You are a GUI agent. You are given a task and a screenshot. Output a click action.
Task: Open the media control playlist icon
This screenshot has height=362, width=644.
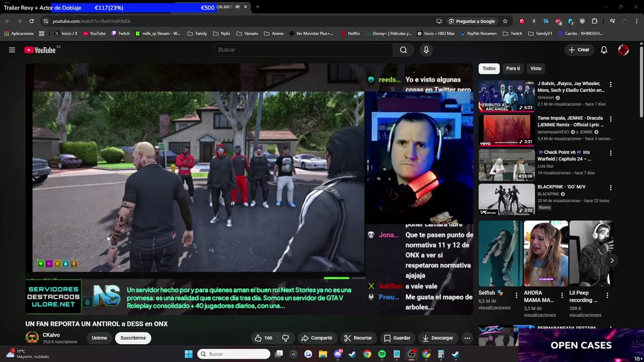point(612,21)
